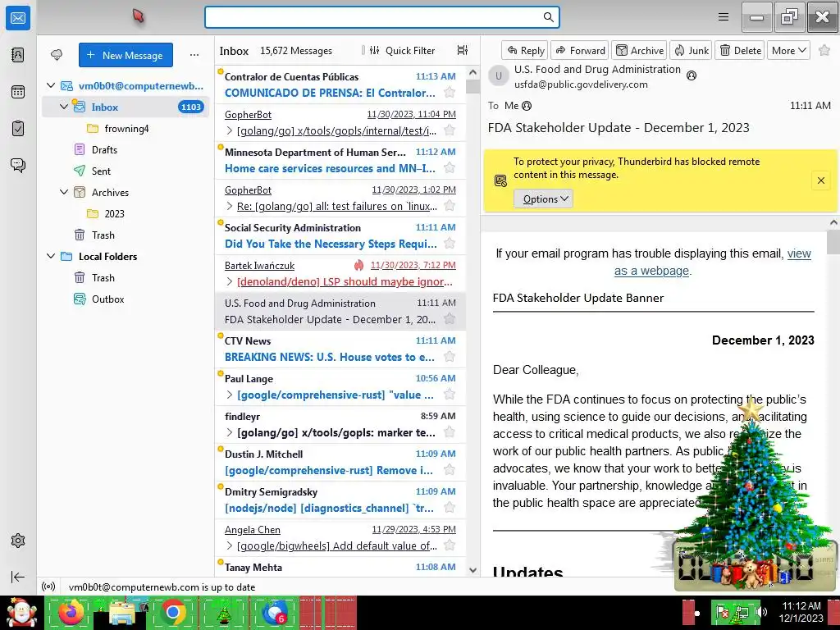
Task: Star the Social Security Administration message
Action: point(450,244)
